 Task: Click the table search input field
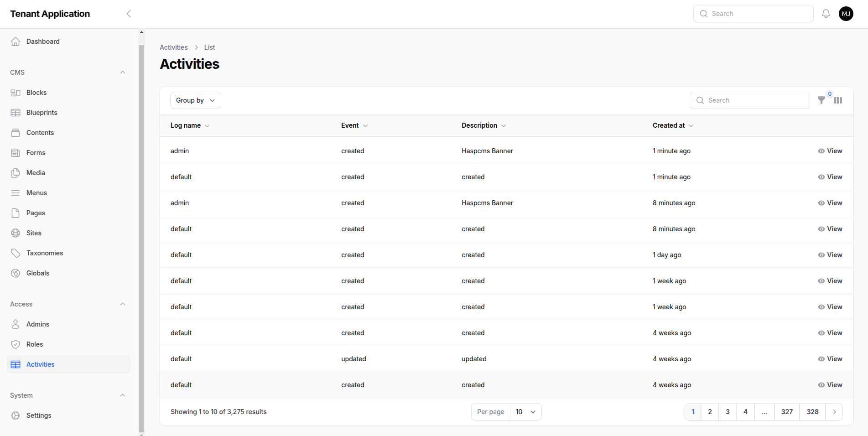pyautogui.click(x=755, y=100)
